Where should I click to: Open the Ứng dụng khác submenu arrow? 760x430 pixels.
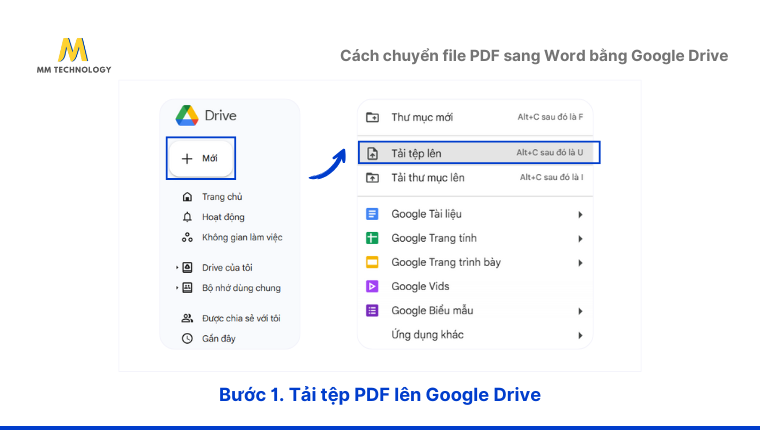pos(580,335)
